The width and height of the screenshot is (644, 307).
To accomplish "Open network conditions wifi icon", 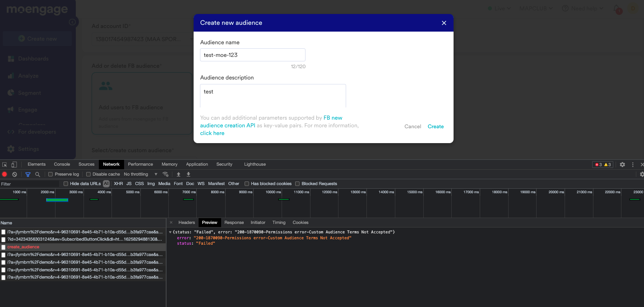I will (x=166, y=174).
